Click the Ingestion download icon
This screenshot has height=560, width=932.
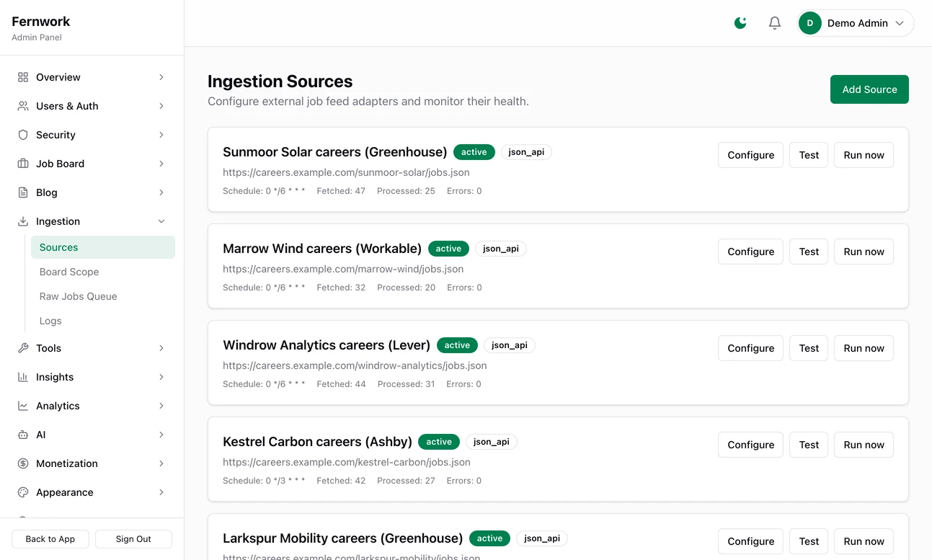pyautogui.click(x=23, y=221)
